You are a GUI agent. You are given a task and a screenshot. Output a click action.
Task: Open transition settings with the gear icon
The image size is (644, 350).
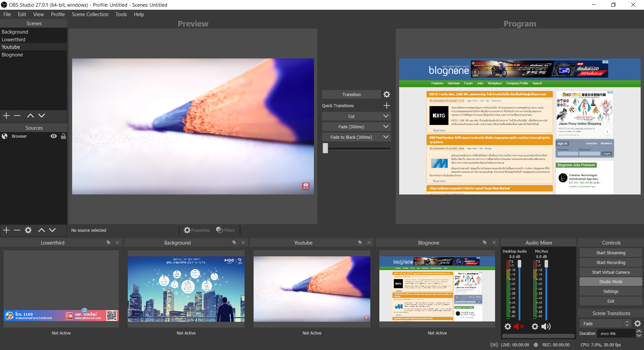[386, 94]
